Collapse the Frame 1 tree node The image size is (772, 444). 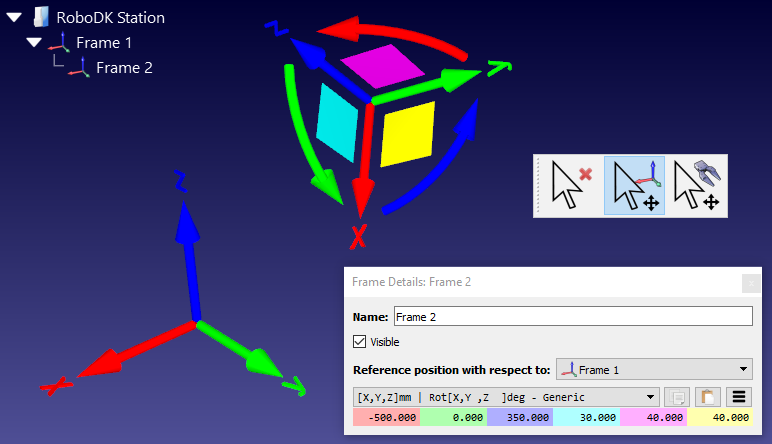(33, 43)
